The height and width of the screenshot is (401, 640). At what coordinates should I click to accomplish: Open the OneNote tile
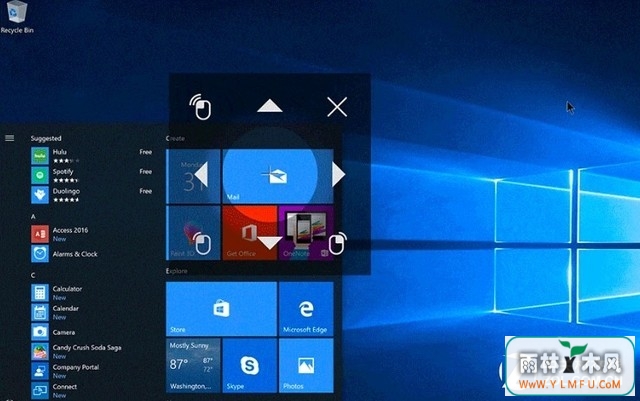click(x=306, y=233)
